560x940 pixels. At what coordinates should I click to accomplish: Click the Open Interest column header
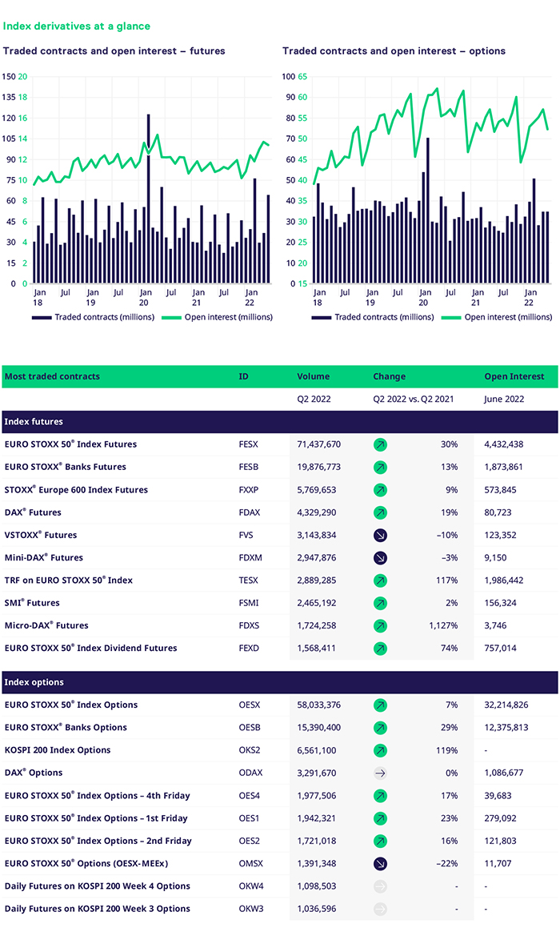coord(514,376)
